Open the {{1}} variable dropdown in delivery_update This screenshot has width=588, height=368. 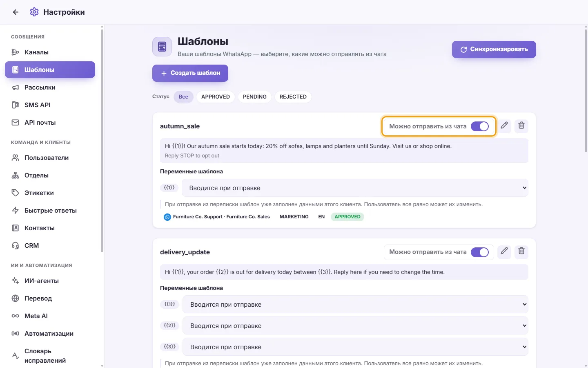tap(355, 305)
